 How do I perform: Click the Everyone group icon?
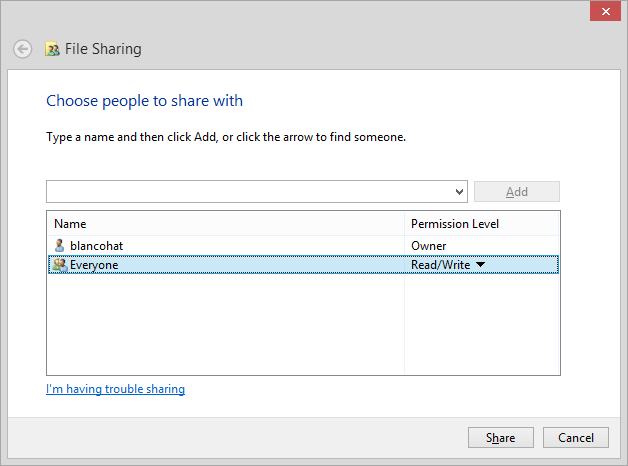point(59,265)
